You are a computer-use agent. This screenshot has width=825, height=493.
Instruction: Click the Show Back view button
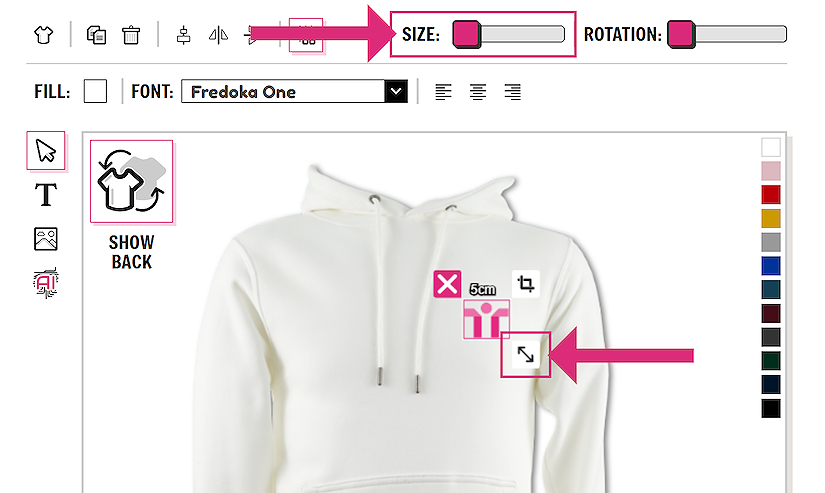(x=132, y=206)
